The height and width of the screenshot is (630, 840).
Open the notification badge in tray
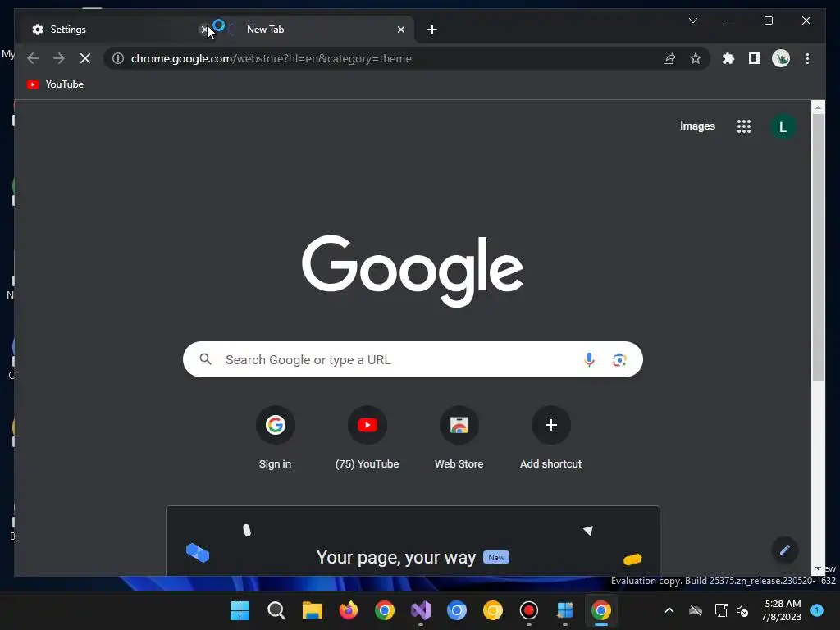[x=817, y=610]
